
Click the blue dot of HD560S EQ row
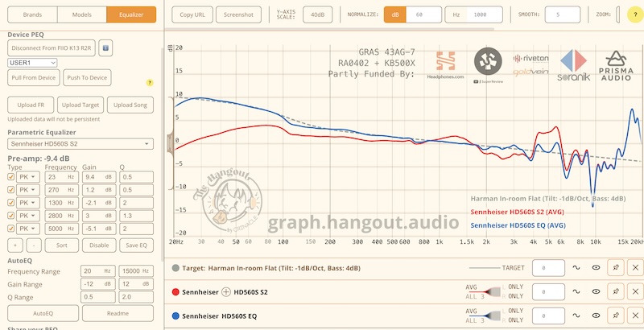175,316
